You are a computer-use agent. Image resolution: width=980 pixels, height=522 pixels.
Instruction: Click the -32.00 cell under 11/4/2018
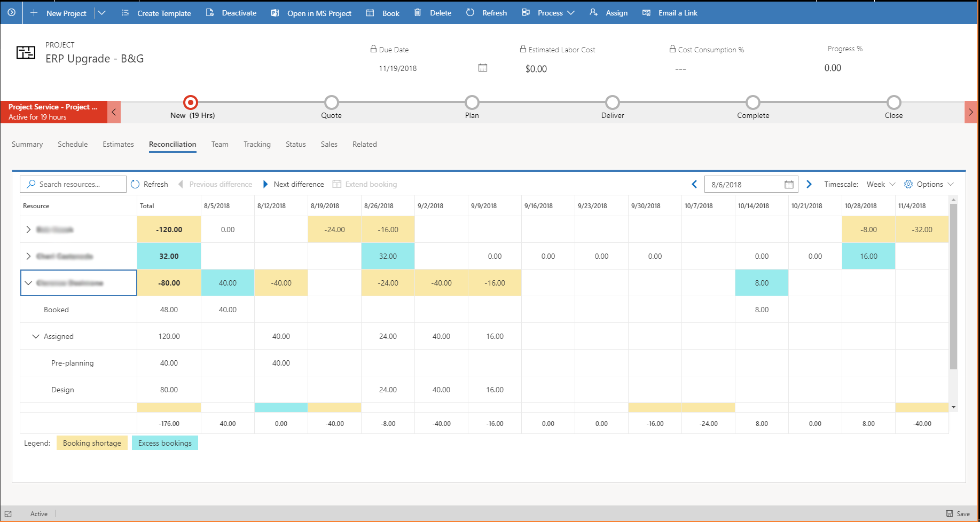coord(922,230)
